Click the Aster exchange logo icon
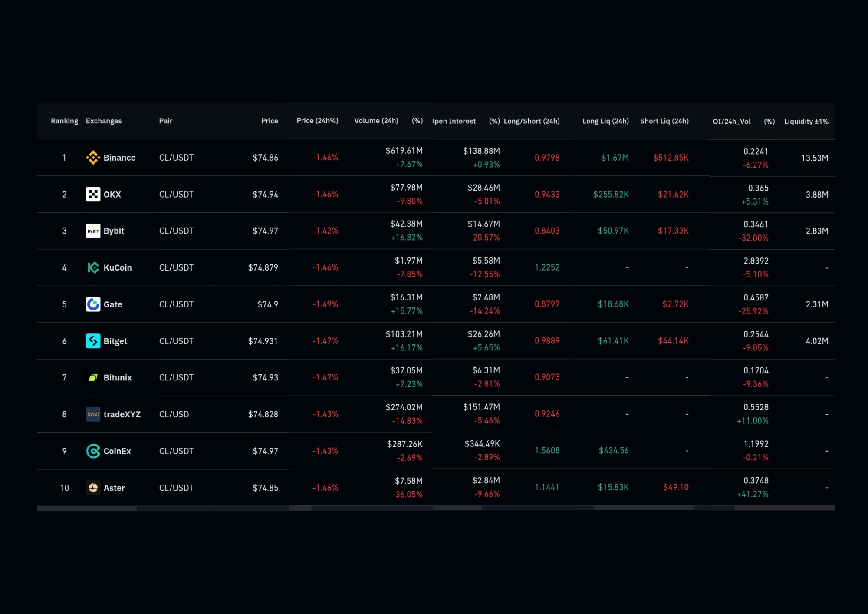868x614 pixels. click(93, 488)
